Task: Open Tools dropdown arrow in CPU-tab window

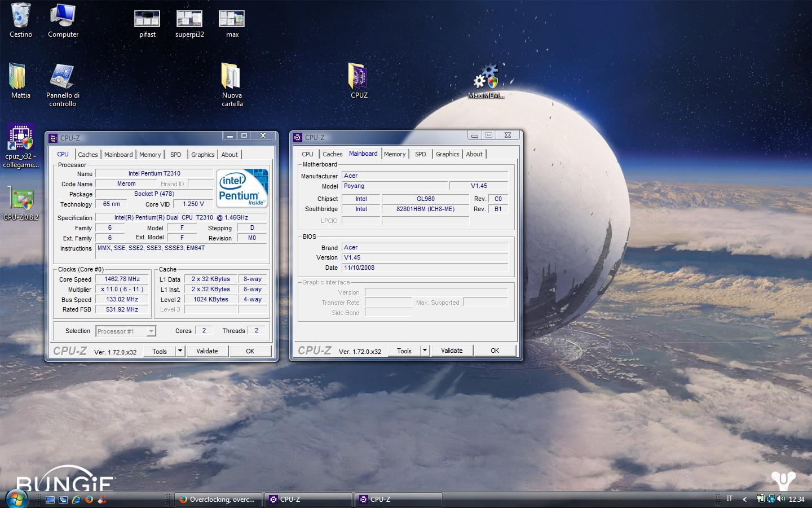Action: coord(180,351)
